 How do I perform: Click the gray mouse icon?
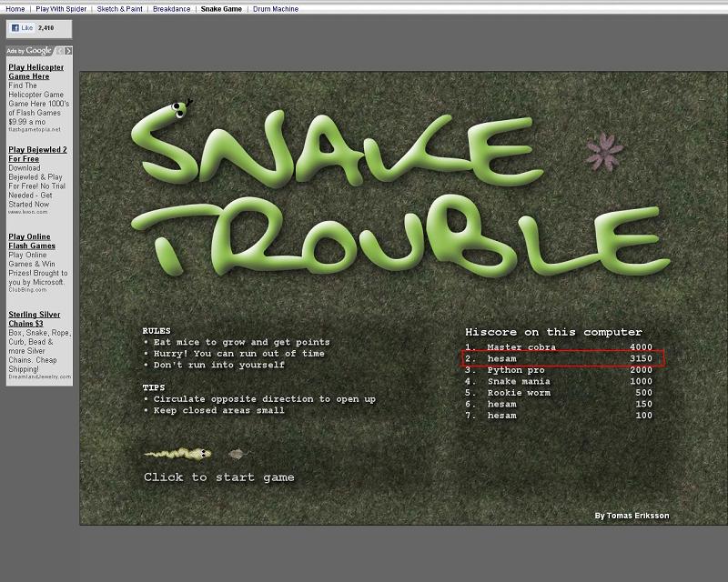[238, 454]
